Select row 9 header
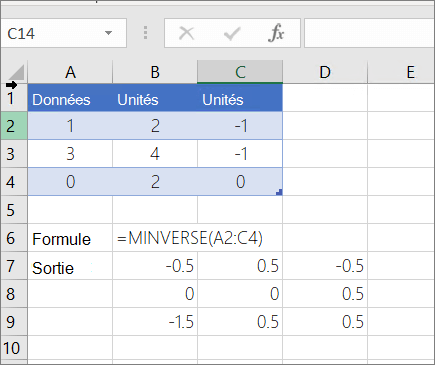The height and width of the screenshot is (365, 435). 14,322
